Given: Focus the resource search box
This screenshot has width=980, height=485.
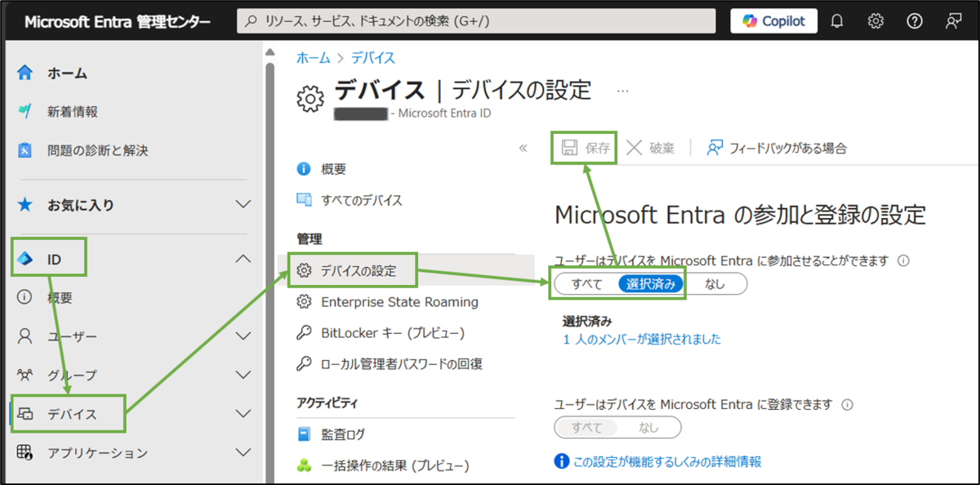Looking at the screenshot, I should [476, 21].
